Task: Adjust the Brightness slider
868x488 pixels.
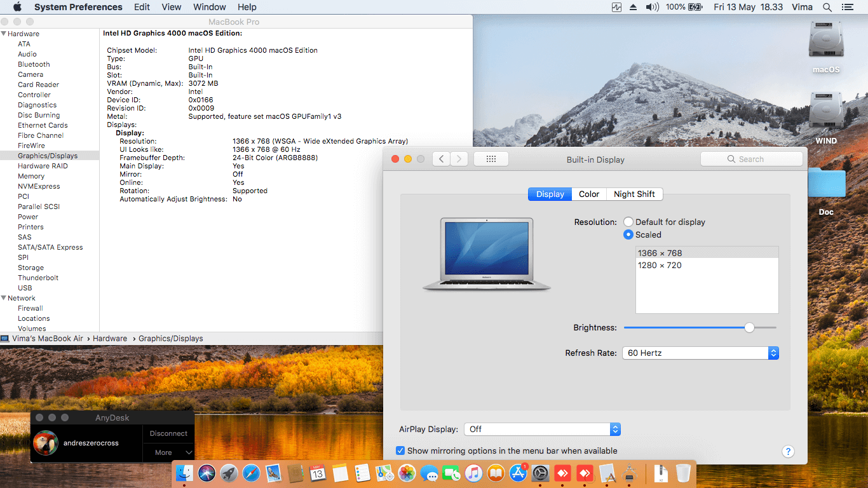Action: [749, 328]
